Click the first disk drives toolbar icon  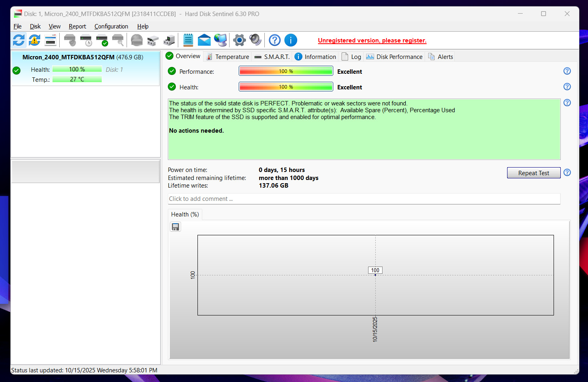153,40
